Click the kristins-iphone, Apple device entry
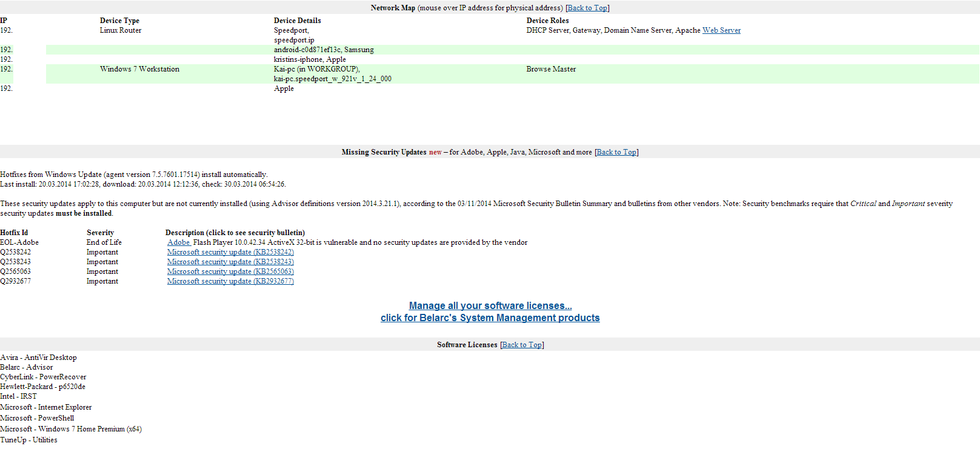 click(x=310, y=59)
